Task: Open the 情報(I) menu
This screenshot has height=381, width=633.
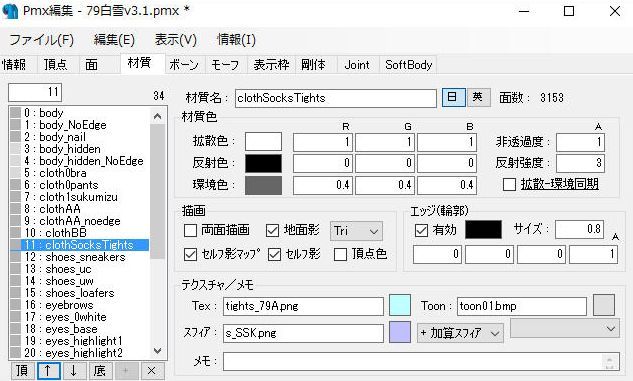Action: pos(237,40)
